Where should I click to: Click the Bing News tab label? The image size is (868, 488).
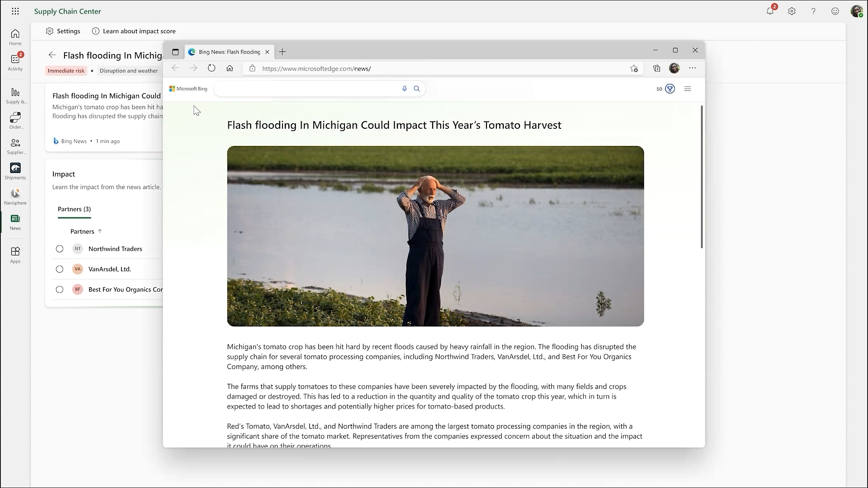pyautogui.click(x=229, y=52)
